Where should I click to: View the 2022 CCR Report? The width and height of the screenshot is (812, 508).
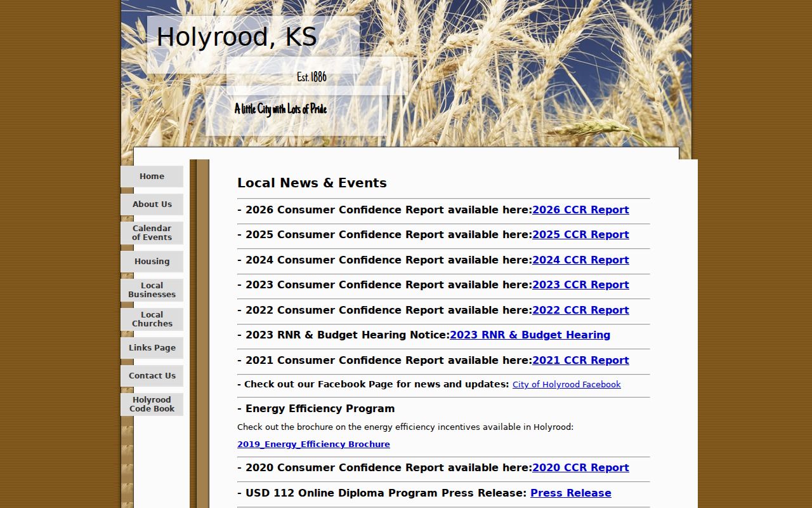580,311
